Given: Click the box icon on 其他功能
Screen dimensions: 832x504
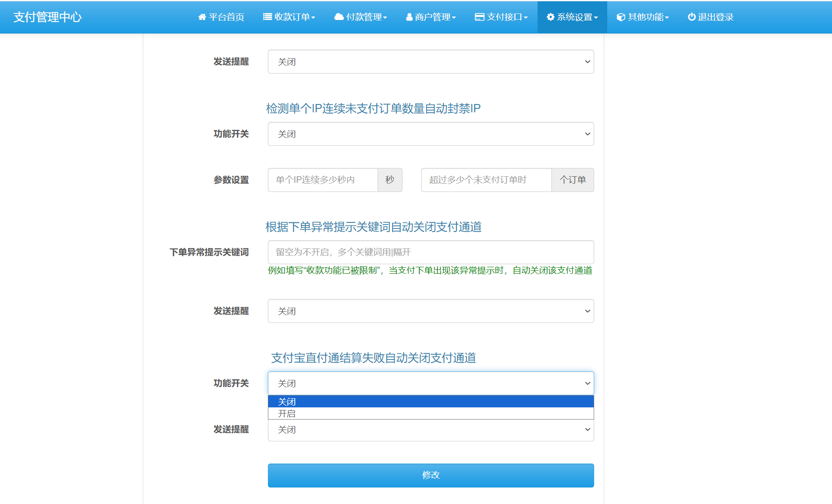Looking at the screenshot, I should [x=620, y=17].
